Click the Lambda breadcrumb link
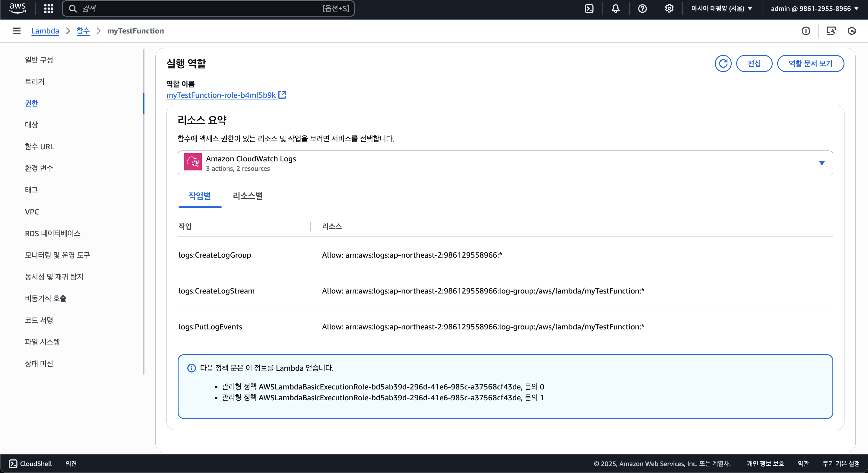The image size is (868, 473). click(x=45, y=31)
